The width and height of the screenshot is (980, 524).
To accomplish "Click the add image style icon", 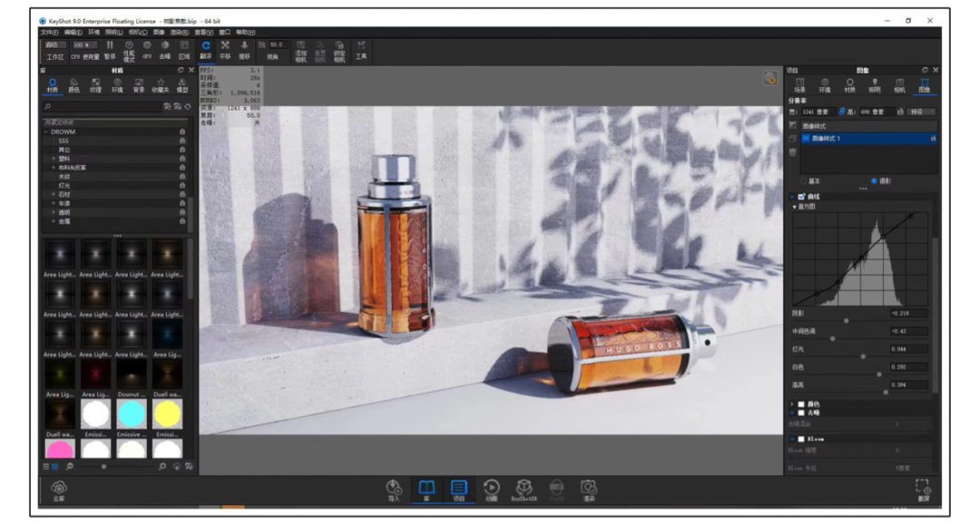I will 792,125.
